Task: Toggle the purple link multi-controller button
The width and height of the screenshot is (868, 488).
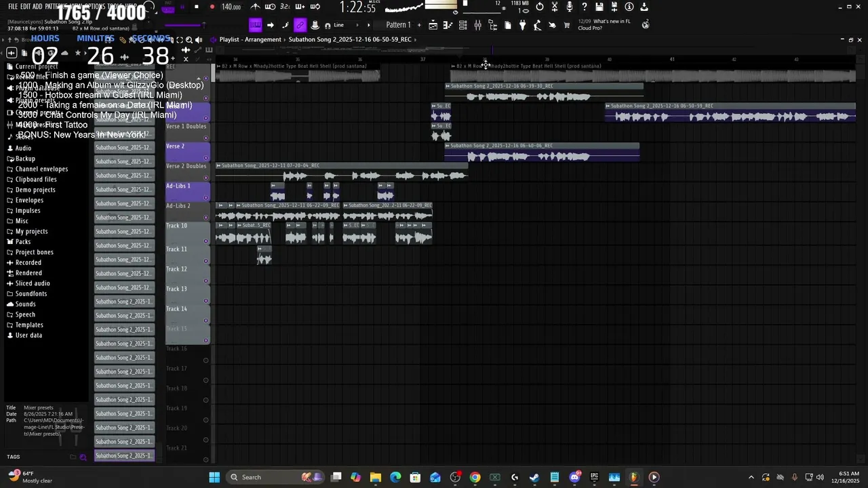Action: tap(300, 25)
